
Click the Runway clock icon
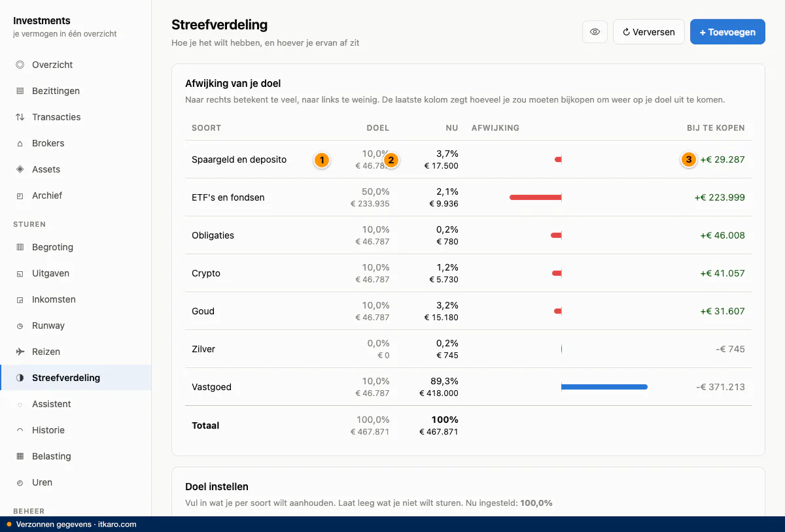(x=20, y=325)
